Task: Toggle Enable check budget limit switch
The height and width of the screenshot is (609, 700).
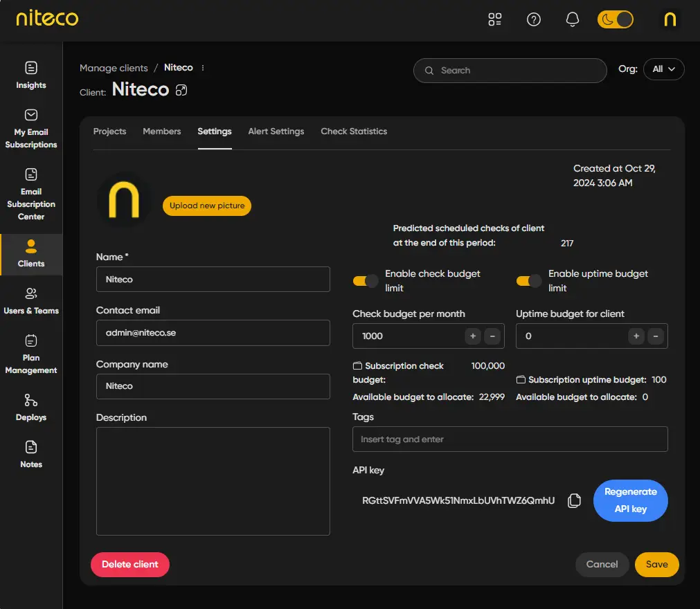Action: click(x=365, y=281)
